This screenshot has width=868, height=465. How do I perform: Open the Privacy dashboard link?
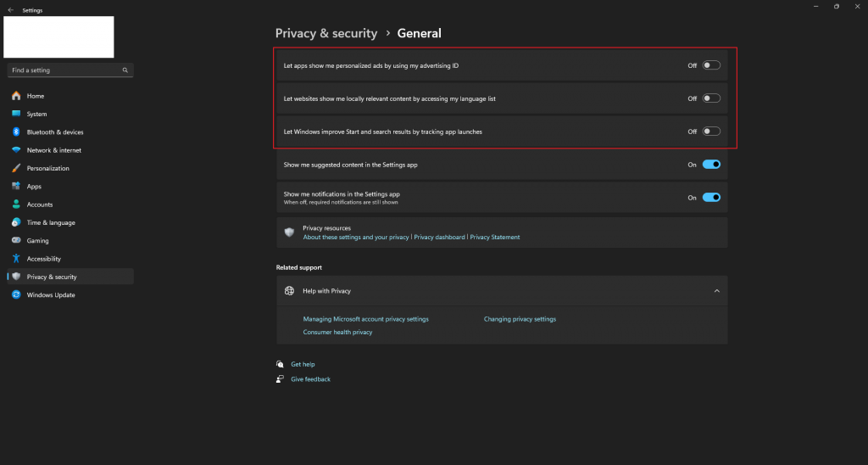coord(439,238)
